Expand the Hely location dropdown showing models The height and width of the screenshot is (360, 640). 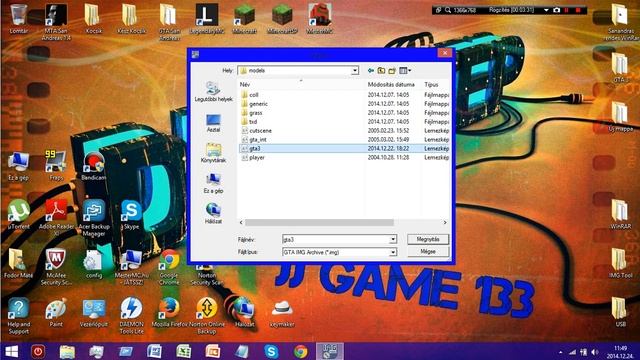tap(355, 71)
